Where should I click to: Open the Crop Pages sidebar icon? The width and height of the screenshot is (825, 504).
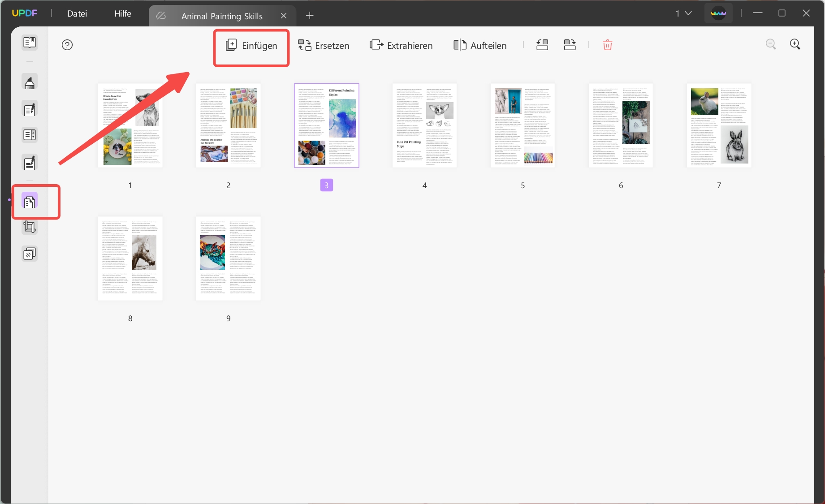pyautogui.click(x=30, y=227)
